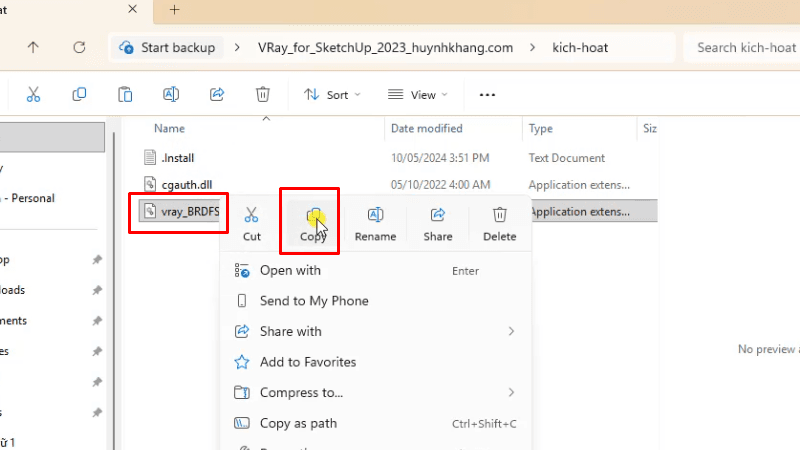
Task: Open the View dropdown
Action: point(417,95)
